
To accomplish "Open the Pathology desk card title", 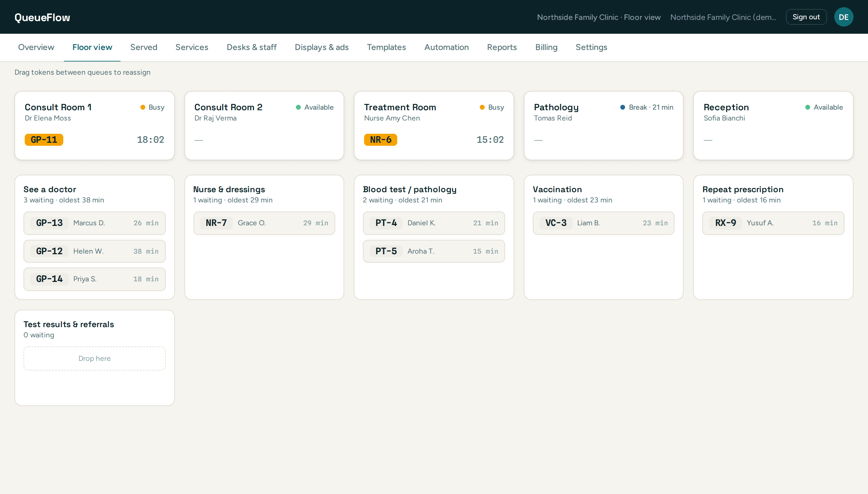I will click(x=556, y=107).
